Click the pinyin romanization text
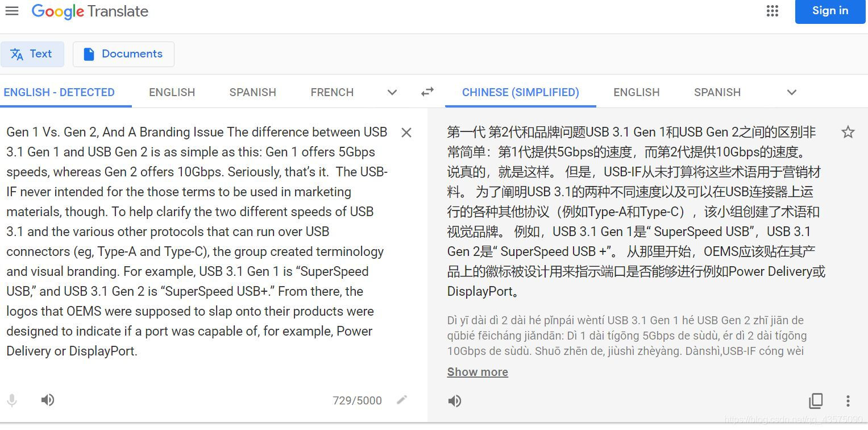 [x=627, y=336]
